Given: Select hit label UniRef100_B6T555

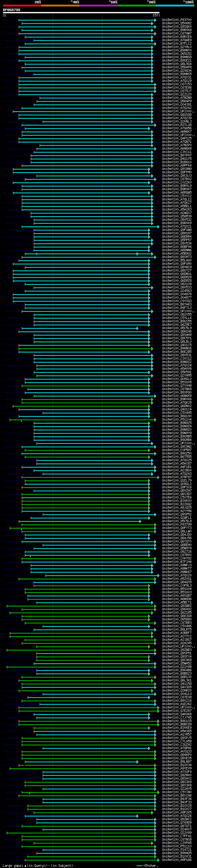Looking at the screenshot, I should click(x=176, y=457).
